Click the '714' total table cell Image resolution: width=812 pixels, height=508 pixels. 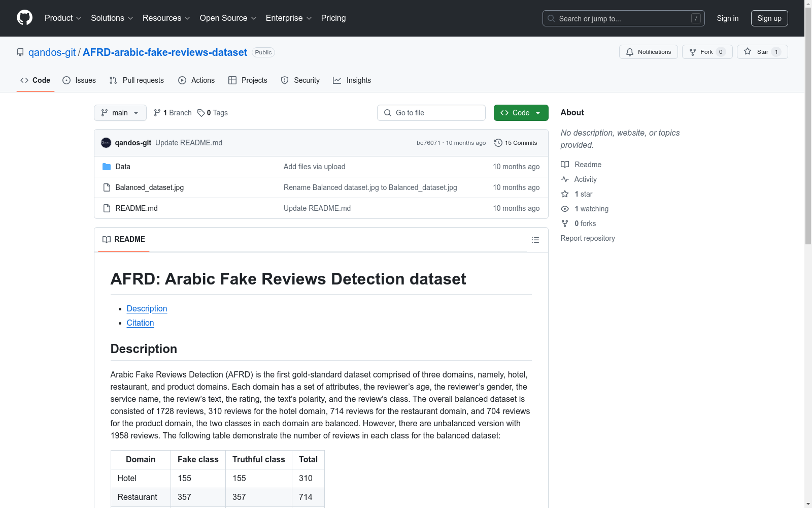pos(308,497)
